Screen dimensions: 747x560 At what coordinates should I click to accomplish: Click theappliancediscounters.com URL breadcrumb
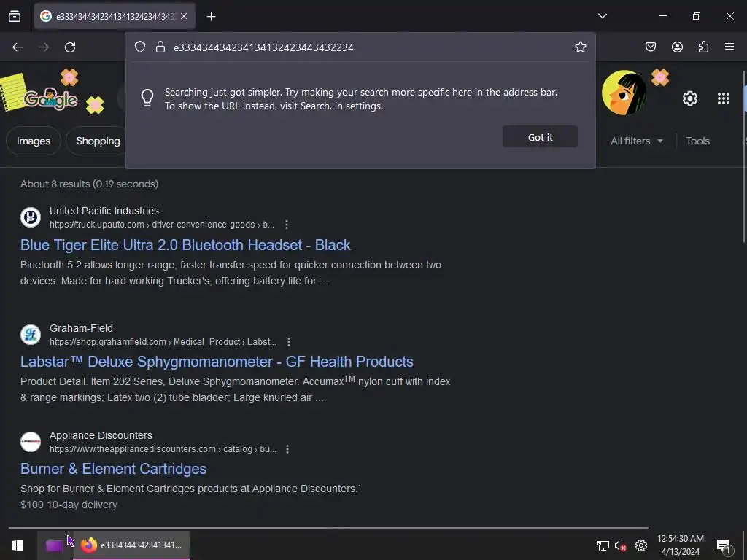[163, 449]
